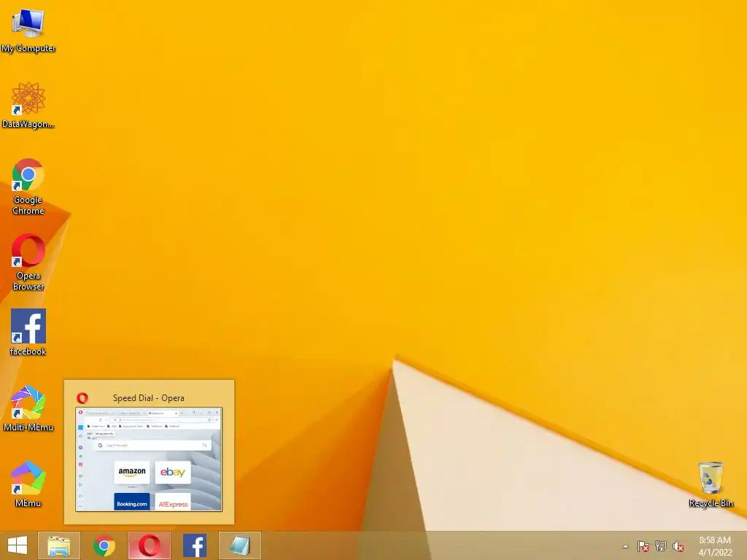This screenshot has height=560, width=747.
Task: Click the Speed Dial - Opera preview thumbnail
Action: [149, 459]
